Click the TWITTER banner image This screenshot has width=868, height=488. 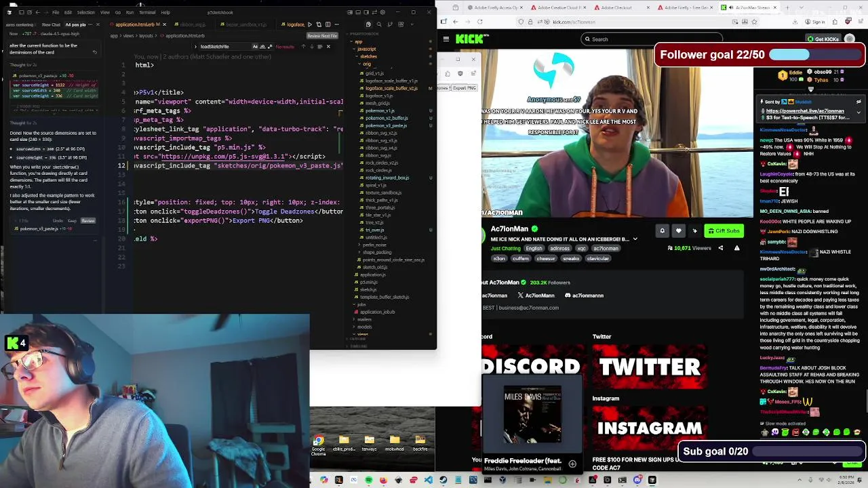649,367
